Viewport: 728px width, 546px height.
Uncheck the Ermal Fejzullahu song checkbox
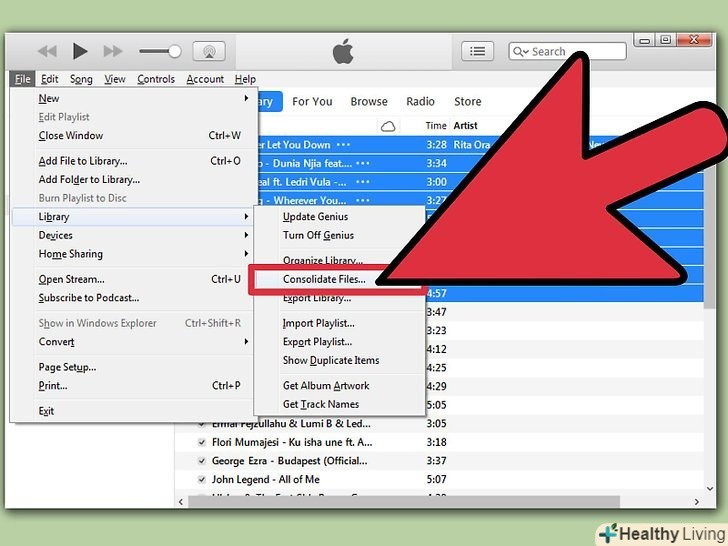point(202,423)
